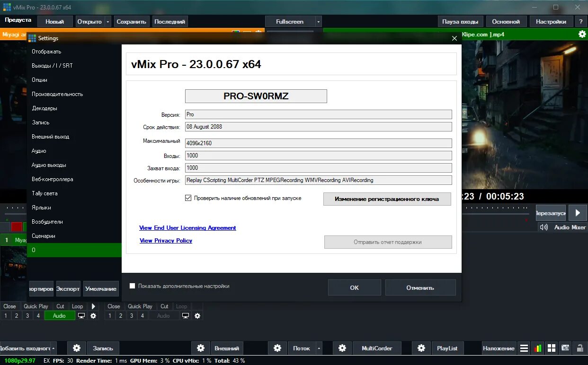Expand the Fullscreen dropdown arrow

[319, 21]
